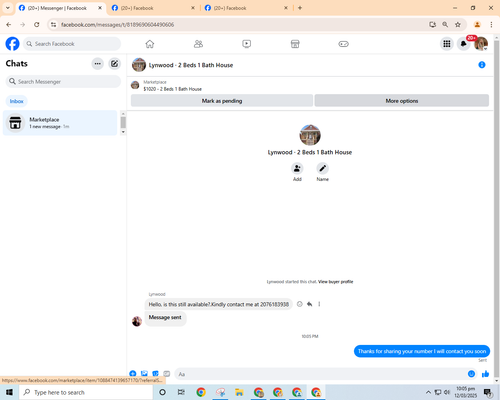Click the Search Messenger field
Screen dimensions: 500x400
[63, 82]
